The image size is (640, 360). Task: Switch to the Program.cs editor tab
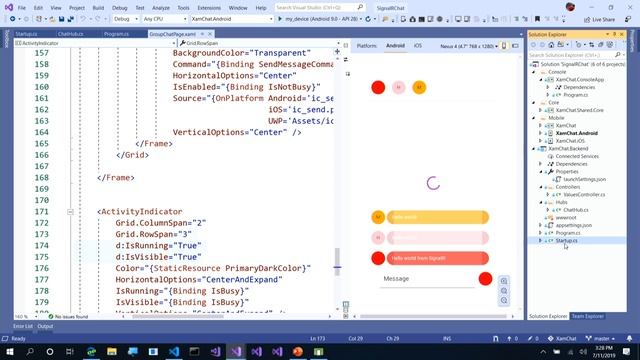[x=116, y=34]
